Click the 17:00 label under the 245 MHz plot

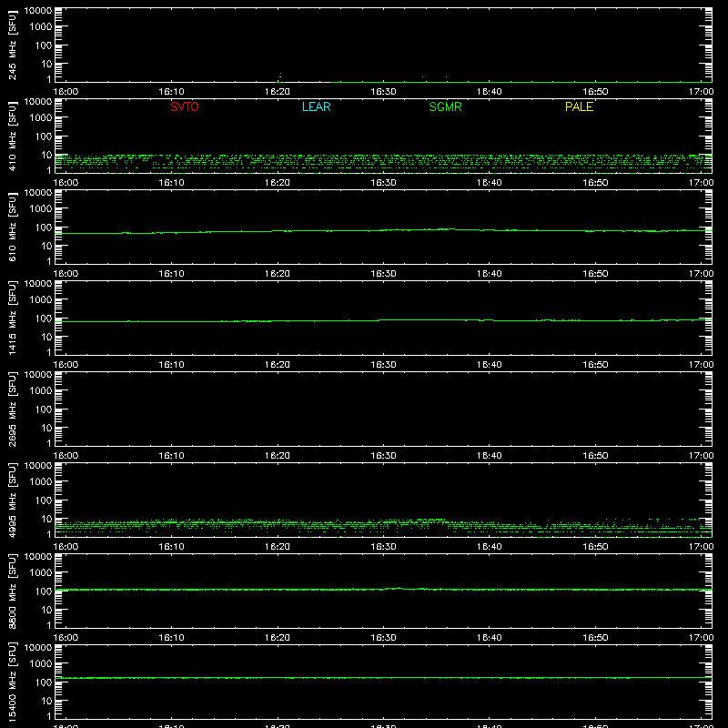click(x=701, y=92)
